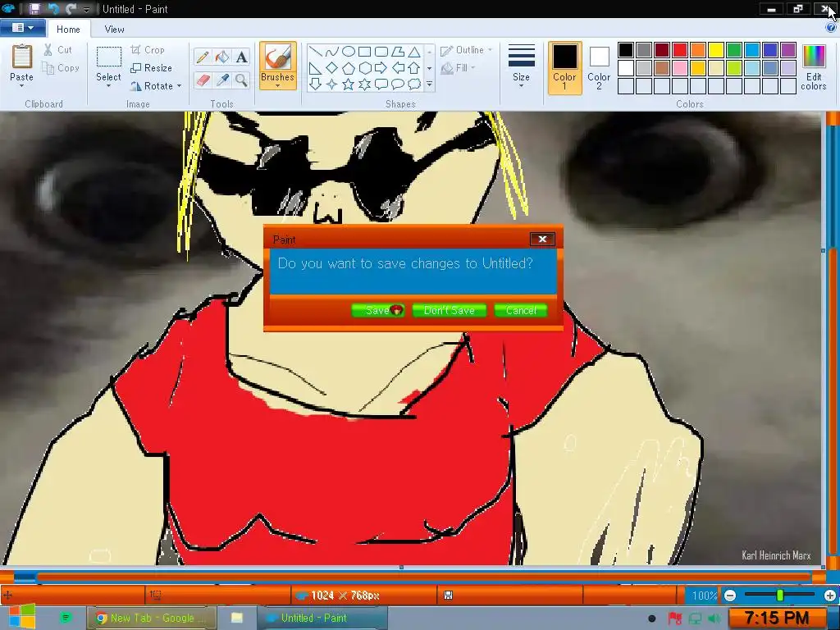The width and height of the screenshot is (840, 630).
Task: Click the zoom in plus button
Action: 830,596
